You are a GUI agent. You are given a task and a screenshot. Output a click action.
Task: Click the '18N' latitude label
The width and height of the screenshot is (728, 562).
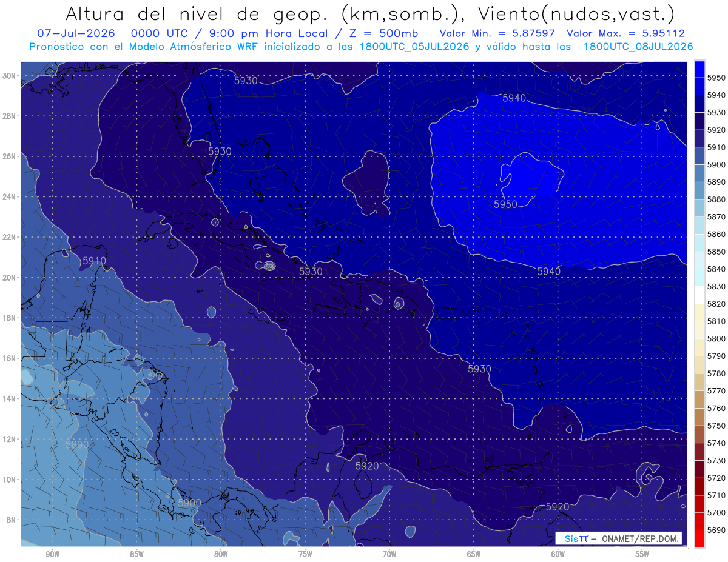10,318
